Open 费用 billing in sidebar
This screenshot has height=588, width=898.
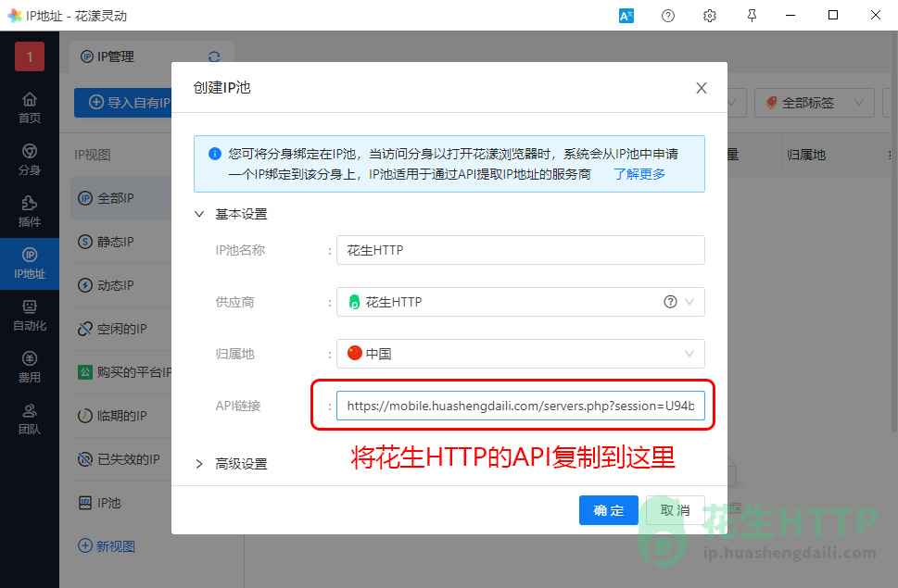[30, 368]
